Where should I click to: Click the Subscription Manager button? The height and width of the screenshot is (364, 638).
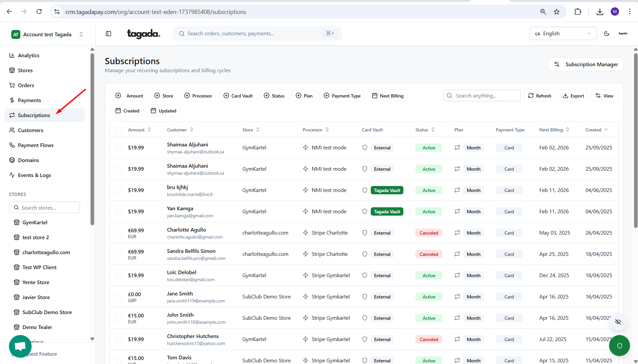(x=585, y=64)
